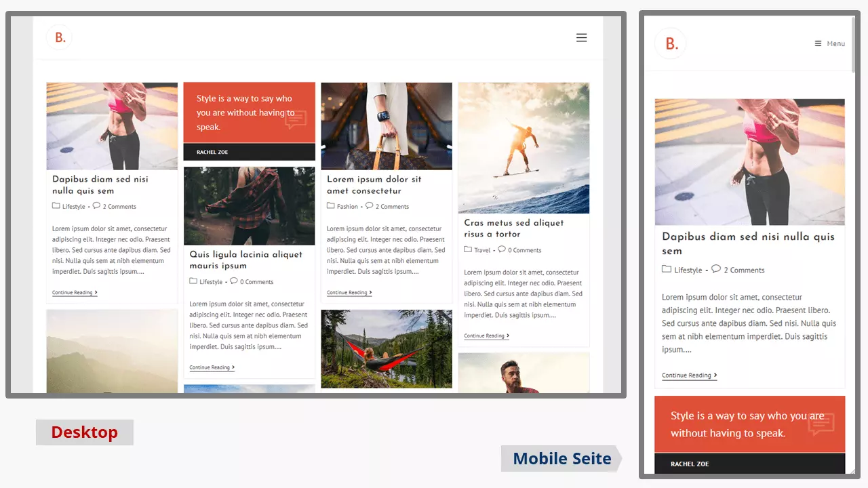The image size is (868, 488).
Task: Click folder icon in Quis ligula post meta
Action: pos(193,281)
